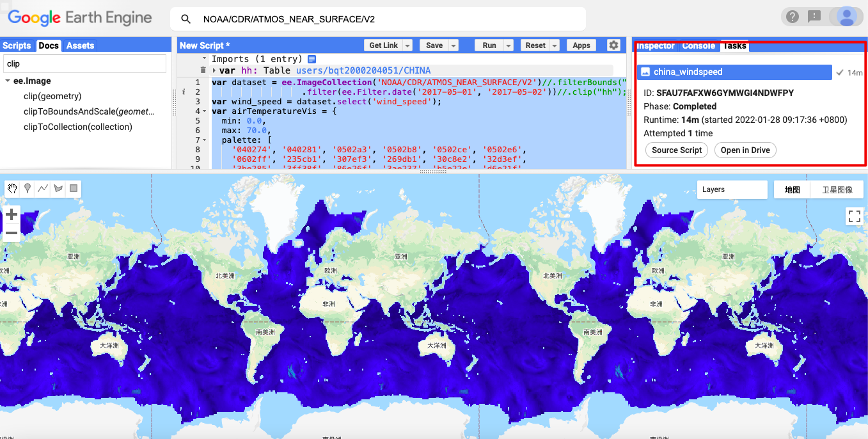The width and height of the screenshot is (868, 439).
Task: Select the polygon drawing tool
Action: (x=57, y=188)
